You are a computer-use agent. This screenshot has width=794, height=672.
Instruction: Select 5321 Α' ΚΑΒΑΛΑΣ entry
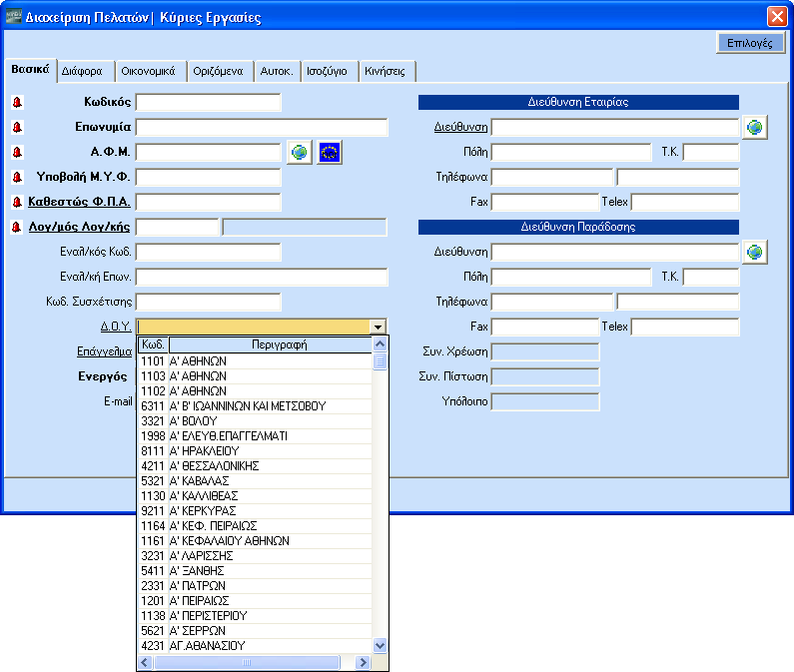coord(256,481)
